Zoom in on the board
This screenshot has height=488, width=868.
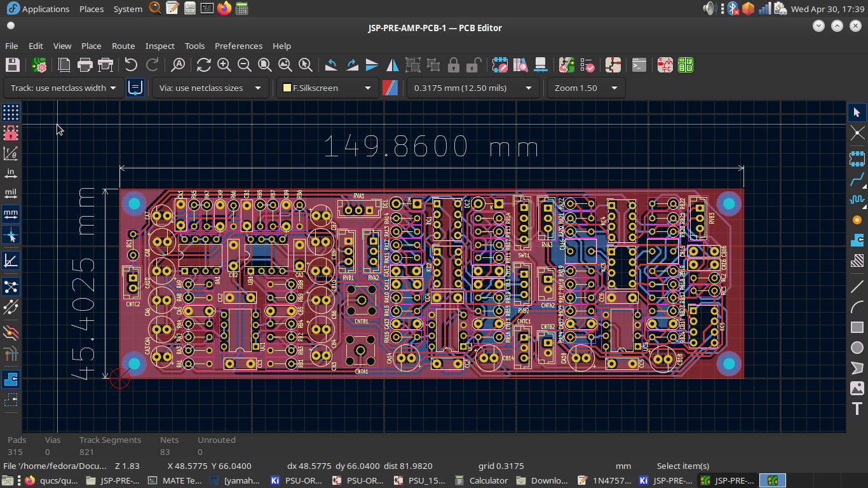point(224,65)
